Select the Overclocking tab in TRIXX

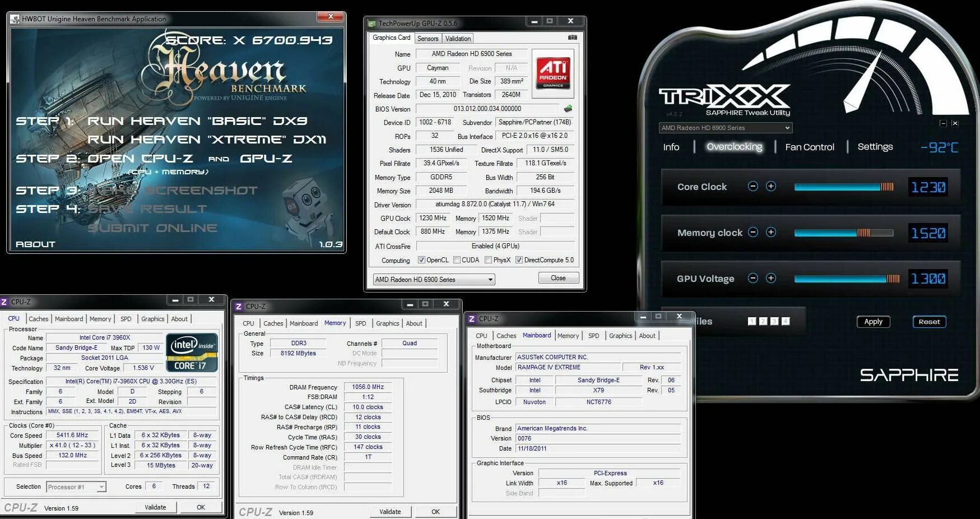click(x=735, y=147)
